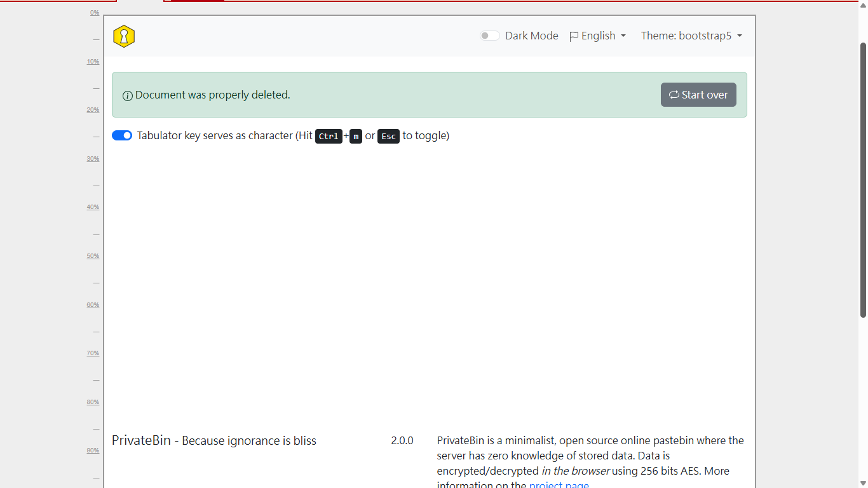Image resolution: width=868 pixels, height=488 pixels.
Task: Click the loop arrows icon on Start over
Action: click(674, 95)
